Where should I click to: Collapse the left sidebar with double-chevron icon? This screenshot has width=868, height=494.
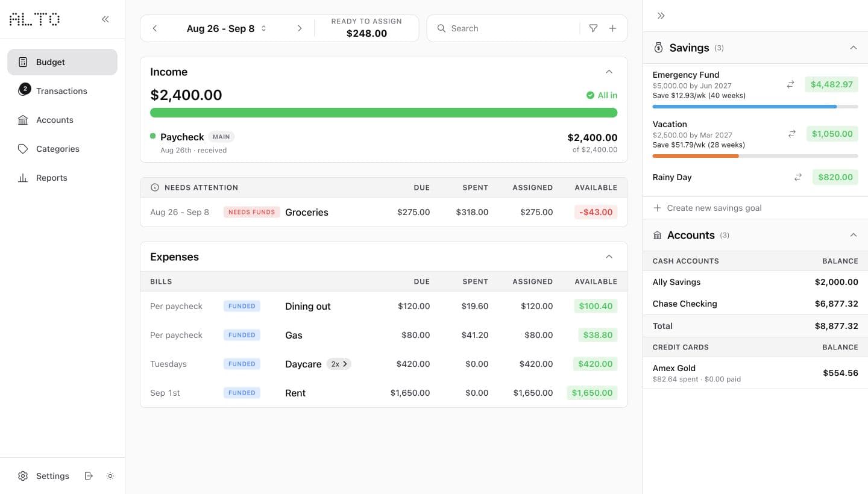(105, 19)
